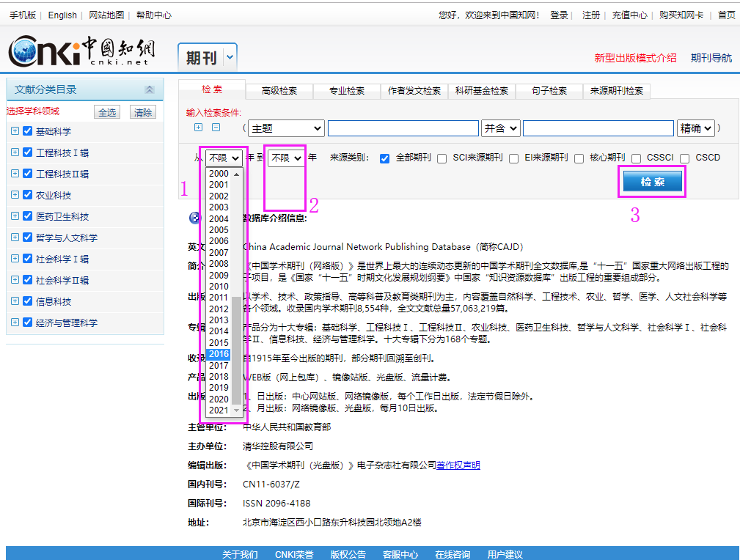
Task: Click the 全选 button
Action: pyautogui.click(x=107, y=112)
